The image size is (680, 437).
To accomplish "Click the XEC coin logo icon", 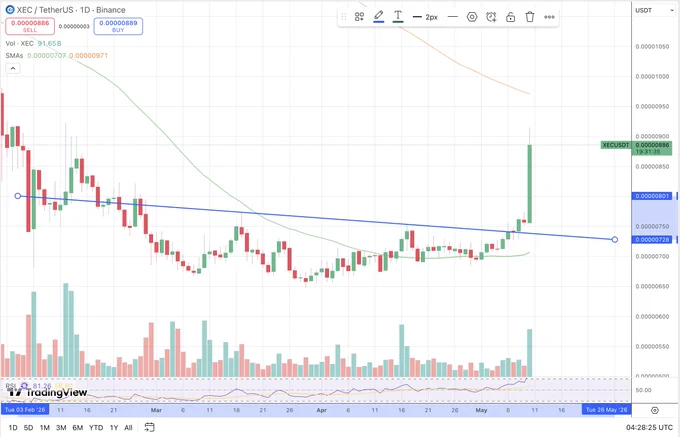I will click(10, 10).
